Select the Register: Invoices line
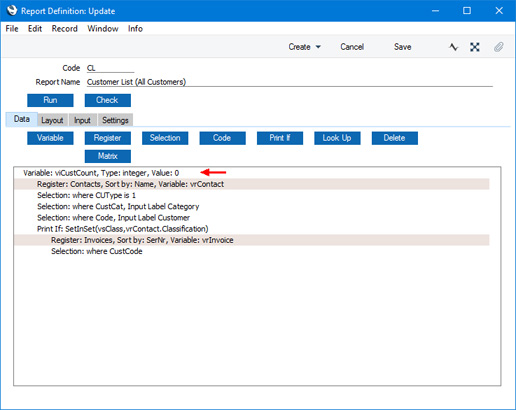The image size is (516, 410). 252,240
